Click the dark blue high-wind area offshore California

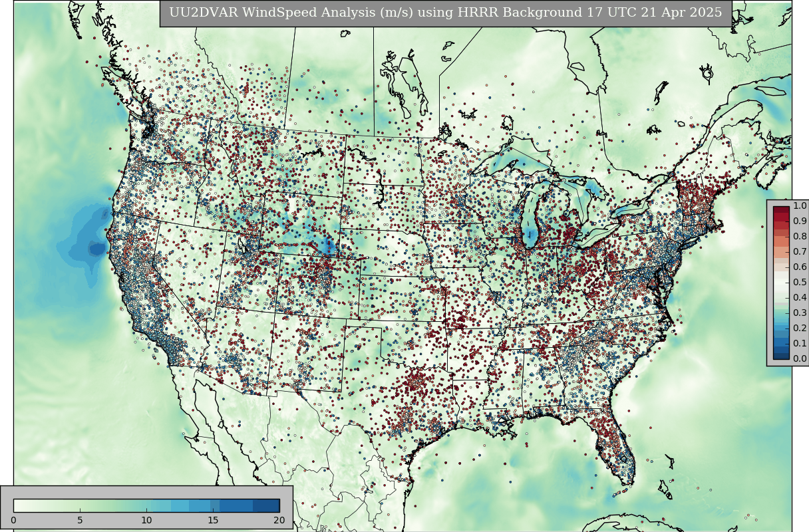tap(97, 249)
